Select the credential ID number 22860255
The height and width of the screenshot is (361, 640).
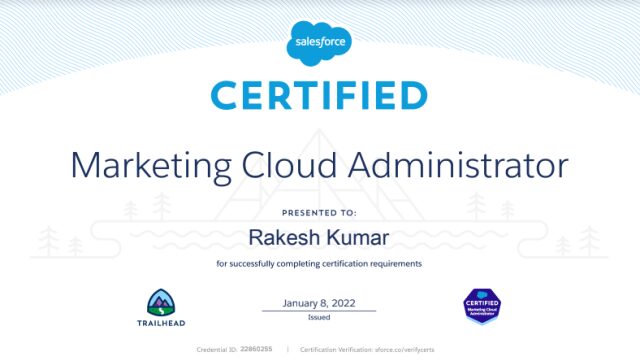(x=256, y=349)
